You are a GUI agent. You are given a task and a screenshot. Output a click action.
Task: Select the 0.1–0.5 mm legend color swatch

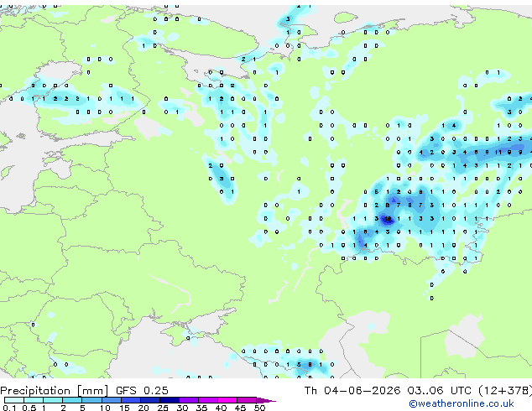click(x=14, y=400)
